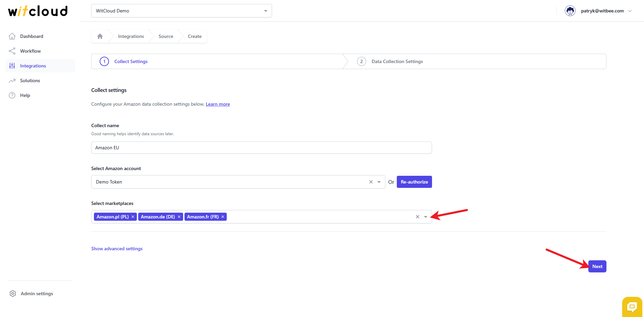Click the Amazon.de (DE) tag label
This screenshot has width=644, height=317.
tap(158, 217)
